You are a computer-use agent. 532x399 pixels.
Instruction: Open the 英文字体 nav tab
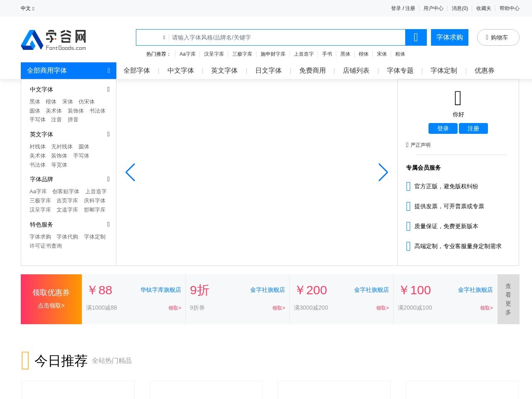pyautogui.click(x=224, y=71)
